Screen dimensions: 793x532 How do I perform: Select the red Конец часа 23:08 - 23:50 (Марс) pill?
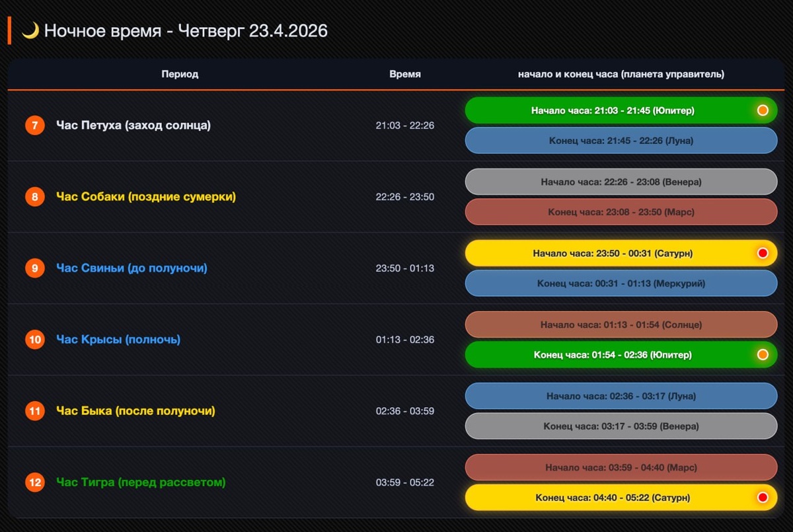point(621,212)
